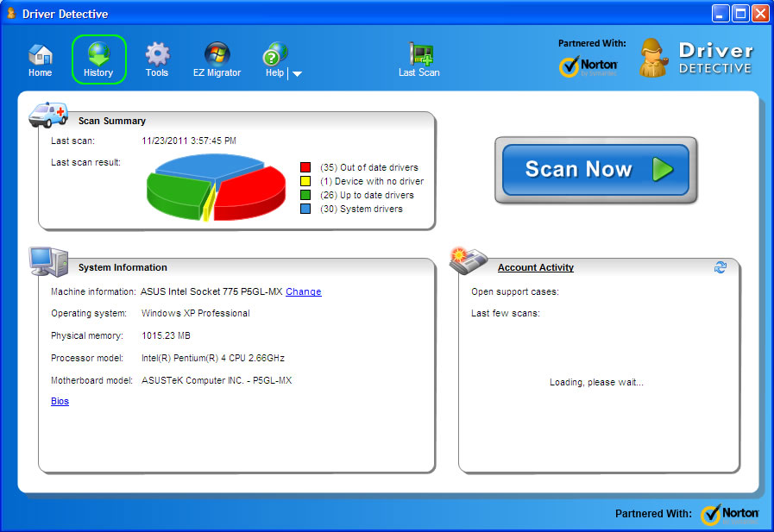Open the Bios link
This screenshot has width=774, height=532.
click(x=60, y=401)
